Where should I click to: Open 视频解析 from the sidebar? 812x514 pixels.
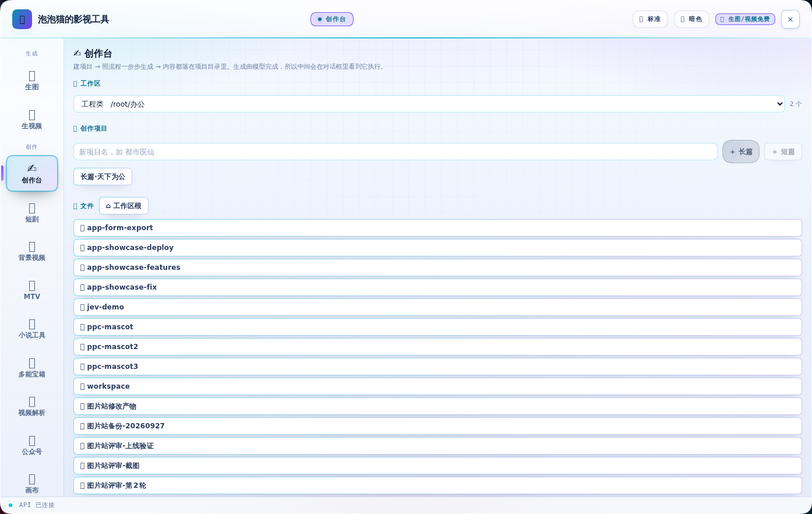pyautogui.click(x=32, y=406)
